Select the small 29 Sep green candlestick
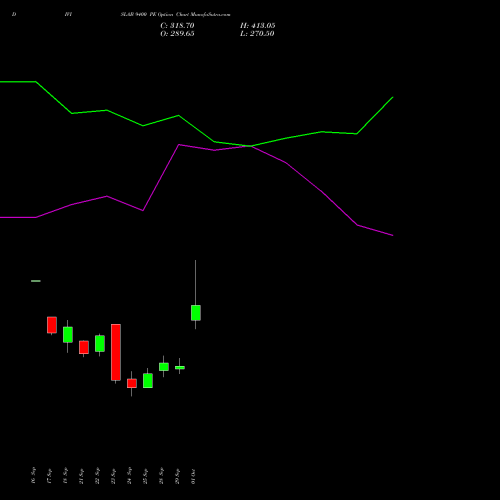Screen dimensions: 500x500 coord(180,368)
